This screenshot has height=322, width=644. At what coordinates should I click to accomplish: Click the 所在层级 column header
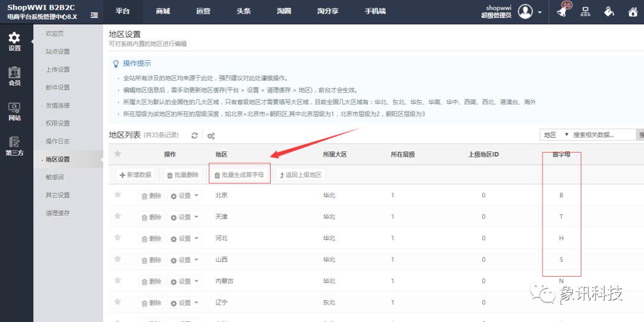click(x=402, y=154)
